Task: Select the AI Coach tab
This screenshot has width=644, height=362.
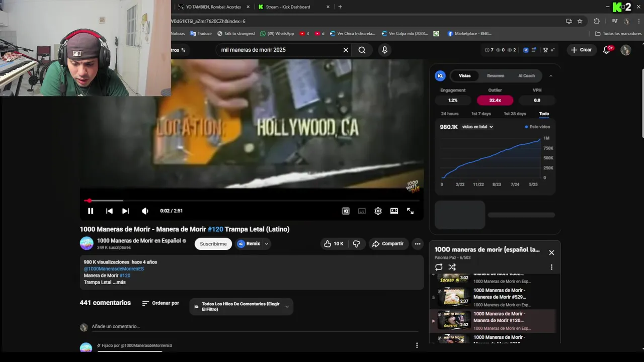Action: (x=526, y=76)
